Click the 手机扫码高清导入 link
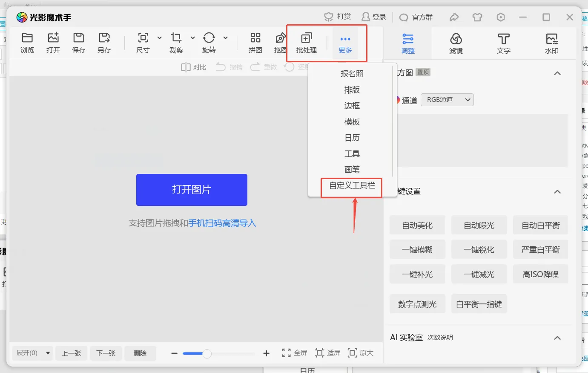588x373 pixels. click(x=222, y=223)
